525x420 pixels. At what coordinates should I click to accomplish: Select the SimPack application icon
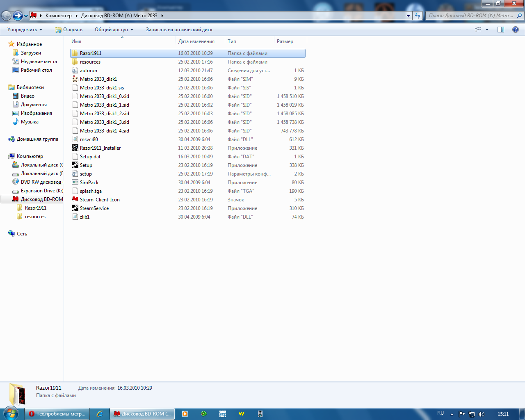pyautogui.click(x=75, y=183)
